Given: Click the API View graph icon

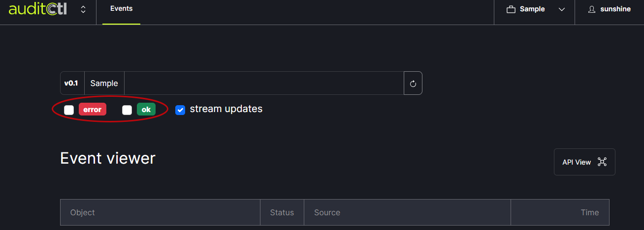Looking at the screenshot, I should pos(602,162).
